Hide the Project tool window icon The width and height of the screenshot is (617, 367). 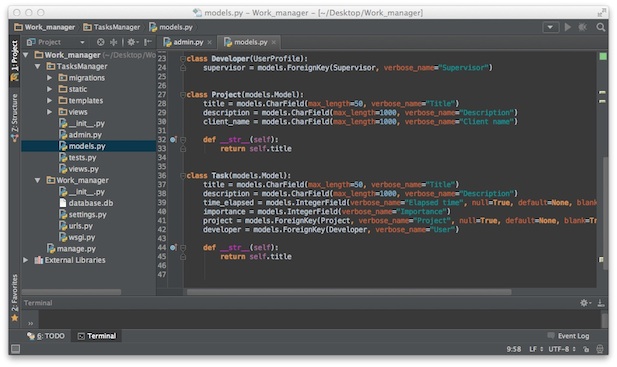[x=148, y=42]
